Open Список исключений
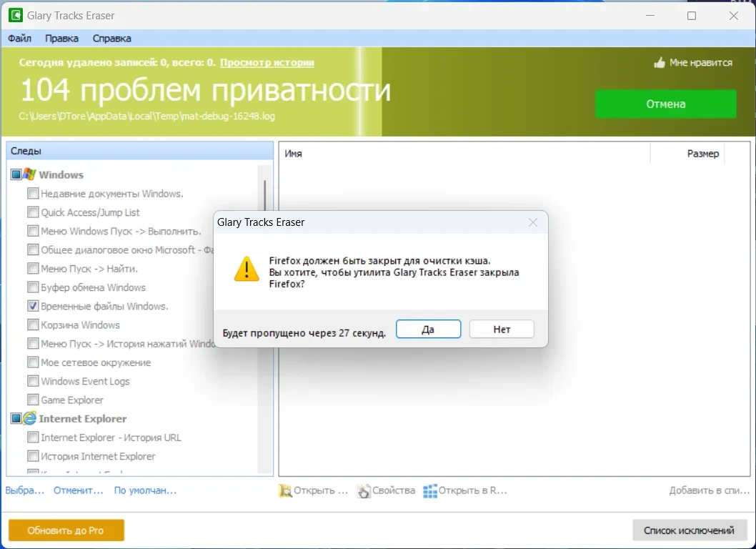This screenshot has width=756, height=549. click(x=690, y=530)
